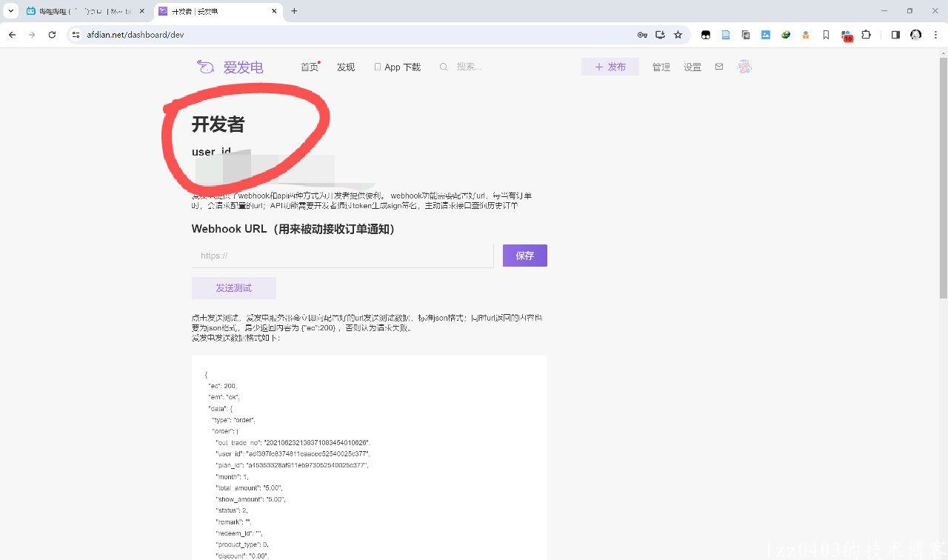Go back to the previous page

[12, 35]
